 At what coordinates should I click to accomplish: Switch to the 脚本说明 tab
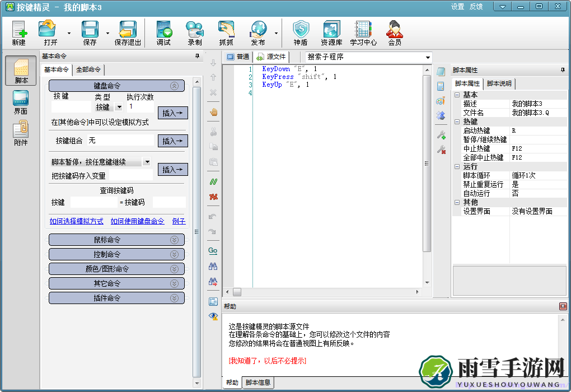[x=499, y=83]
